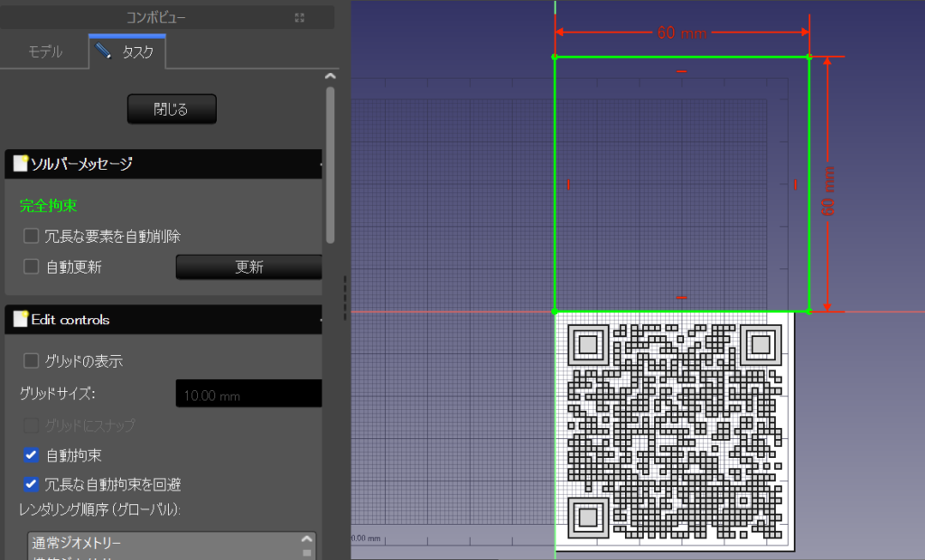Switch to the モデル tab

coord(45,51)
